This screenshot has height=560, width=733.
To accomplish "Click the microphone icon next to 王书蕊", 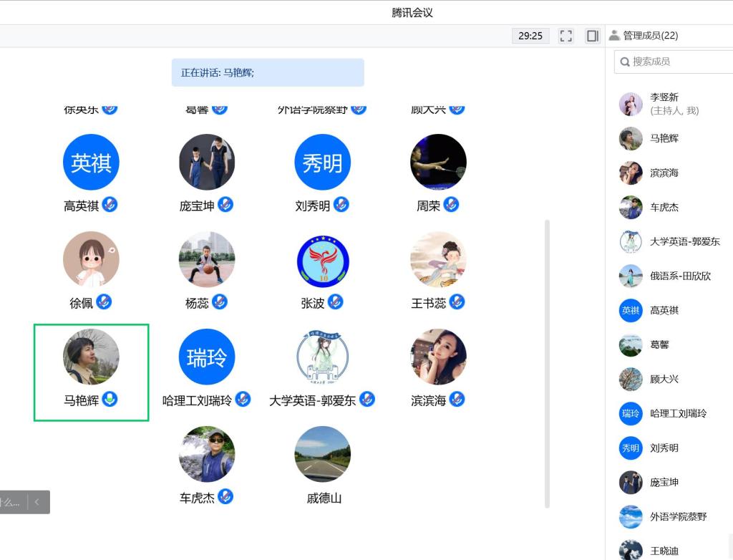I will (457, 302).
